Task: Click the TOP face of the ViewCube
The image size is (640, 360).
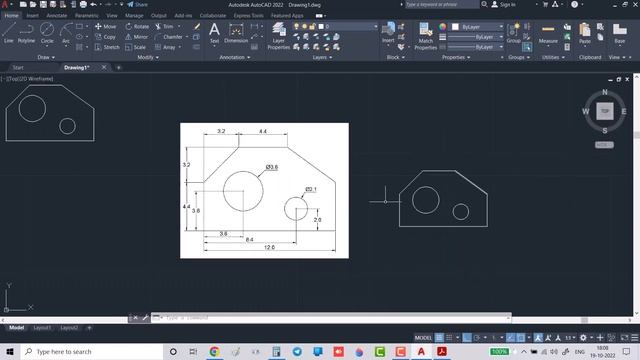Action: click(604, 111)
